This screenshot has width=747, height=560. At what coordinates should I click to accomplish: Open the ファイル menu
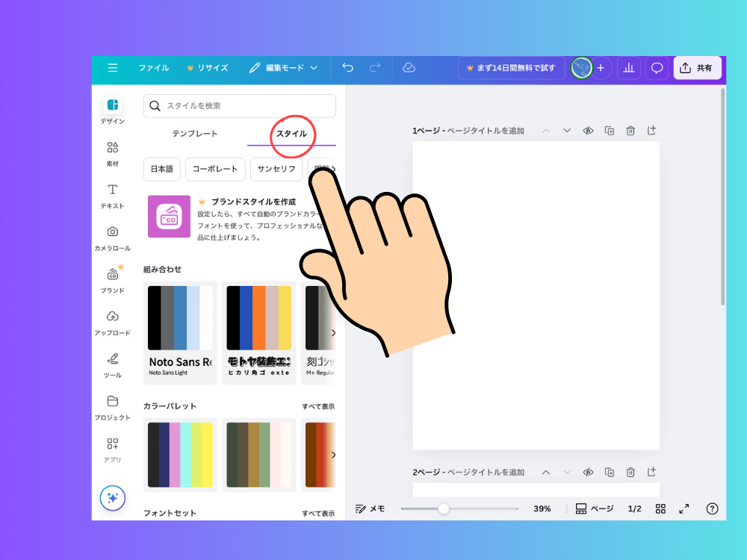click(x=153, y=68)
